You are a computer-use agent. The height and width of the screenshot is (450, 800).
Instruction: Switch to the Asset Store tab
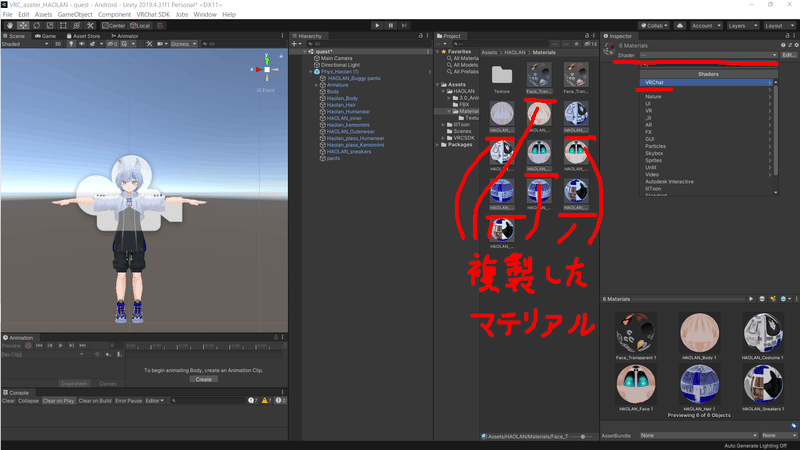(x=83, y=36)
